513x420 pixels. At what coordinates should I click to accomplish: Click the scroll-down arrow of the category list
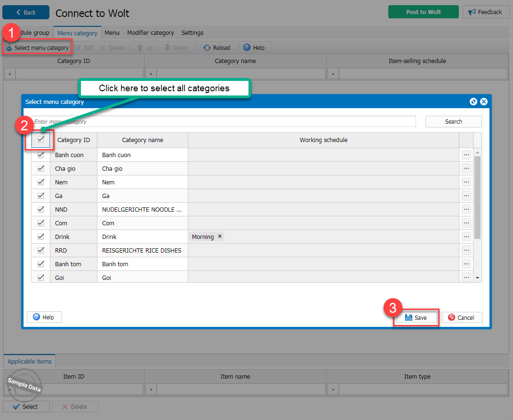point(477,278)
